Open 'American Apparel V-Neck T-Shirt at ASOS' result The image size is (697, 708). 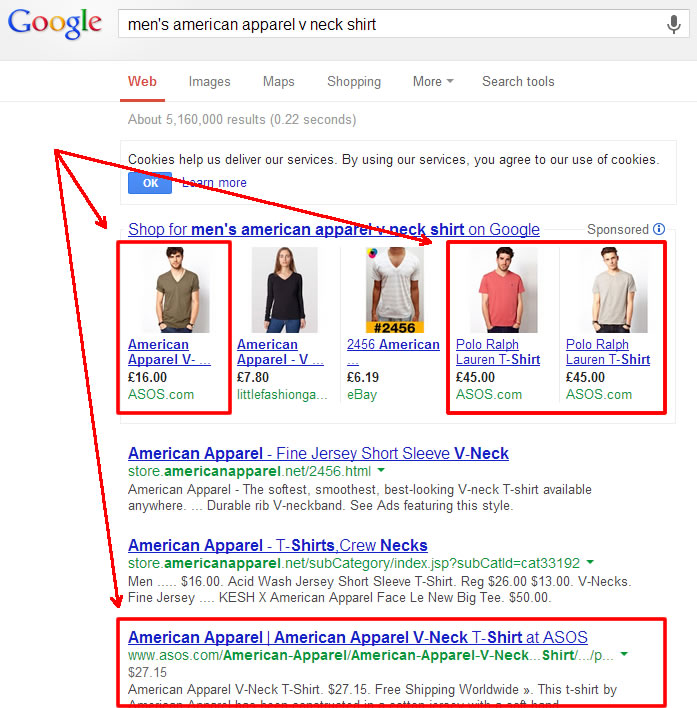pos(358,638)
